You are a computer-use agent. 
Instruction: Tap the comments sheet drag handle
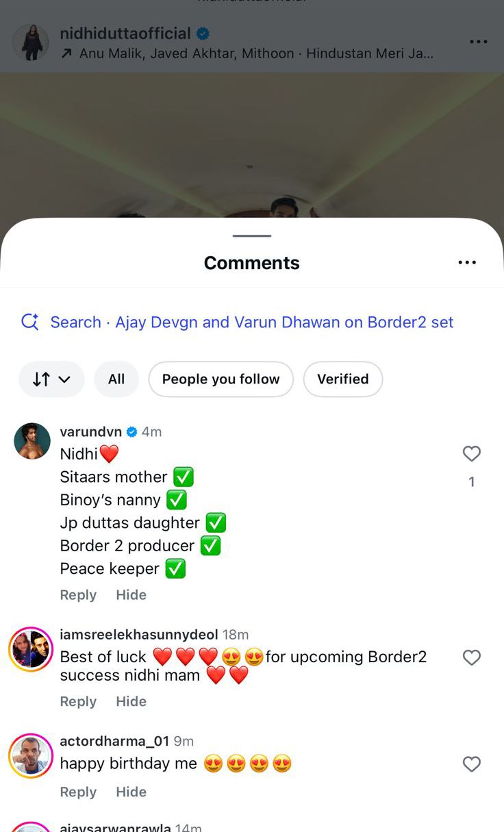point(251,236)
